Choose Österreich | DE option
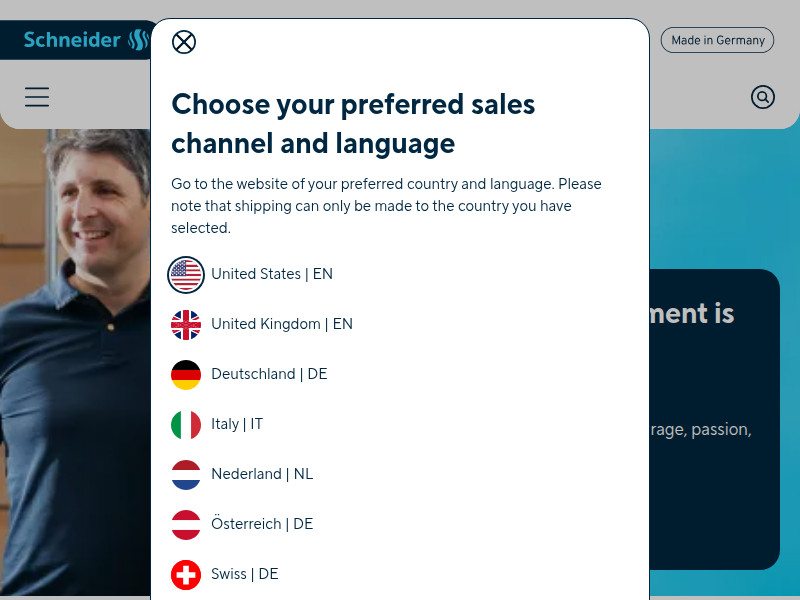The image size is (800, 600). click(x=262, y=524)
